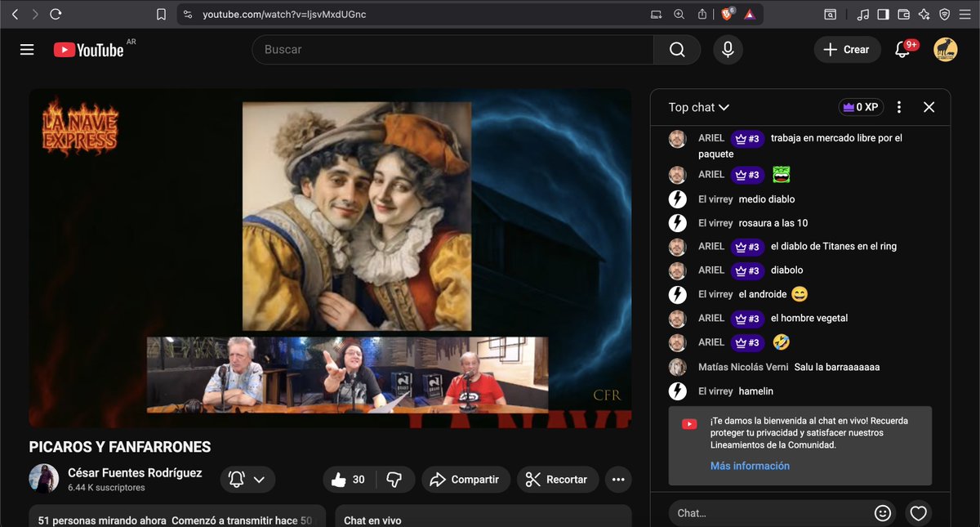
Task: Go back with the browser back arrow
Action: (x=14, y=14)
